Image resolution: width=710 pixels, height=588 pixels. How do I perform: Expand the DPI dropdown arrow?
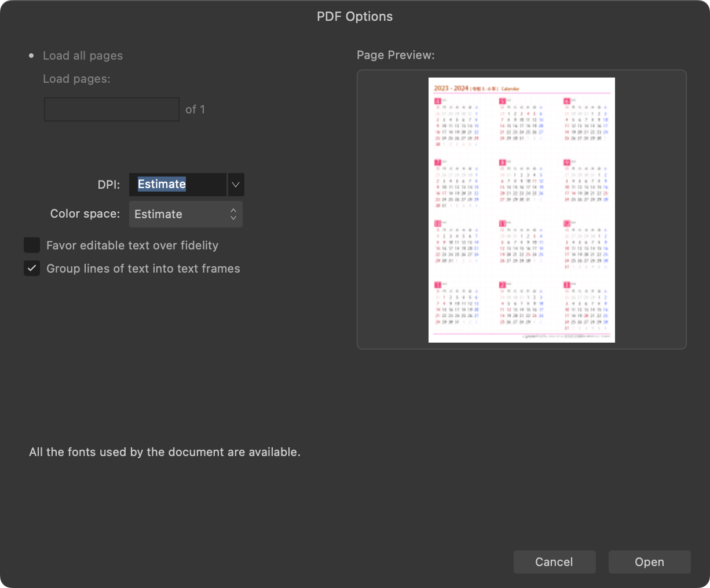[x=236, y=185]
